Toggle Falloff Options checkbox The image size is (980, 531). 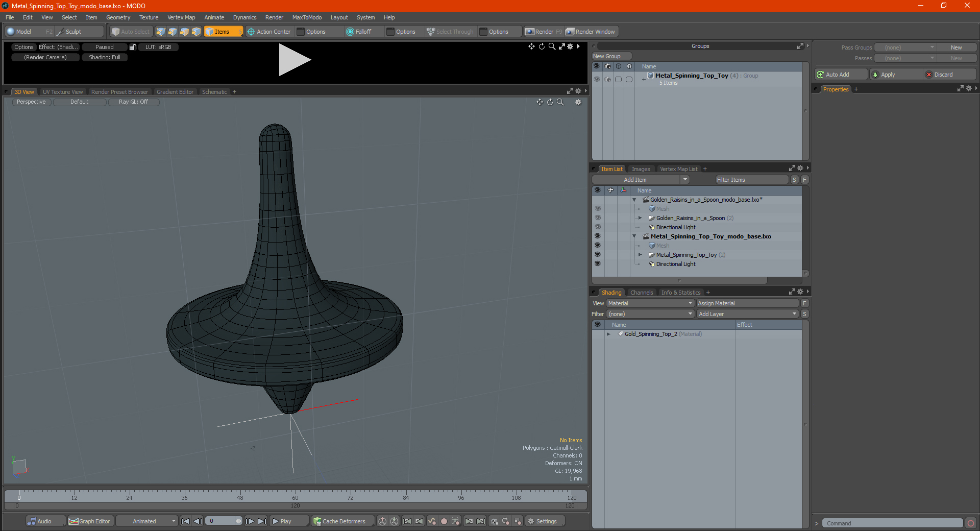pos(390,32)
